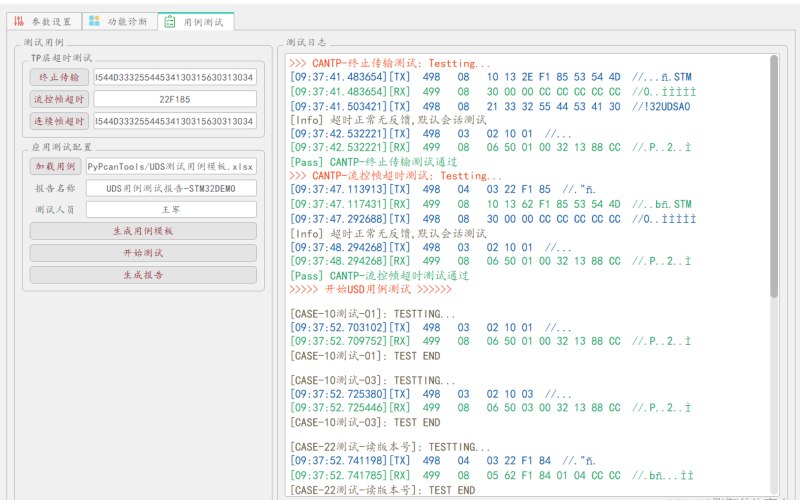The width and height of the screenshot is (800, 500).
Task: Click the TX log line at 09:37:41.483654
Action: pos(491,77)
